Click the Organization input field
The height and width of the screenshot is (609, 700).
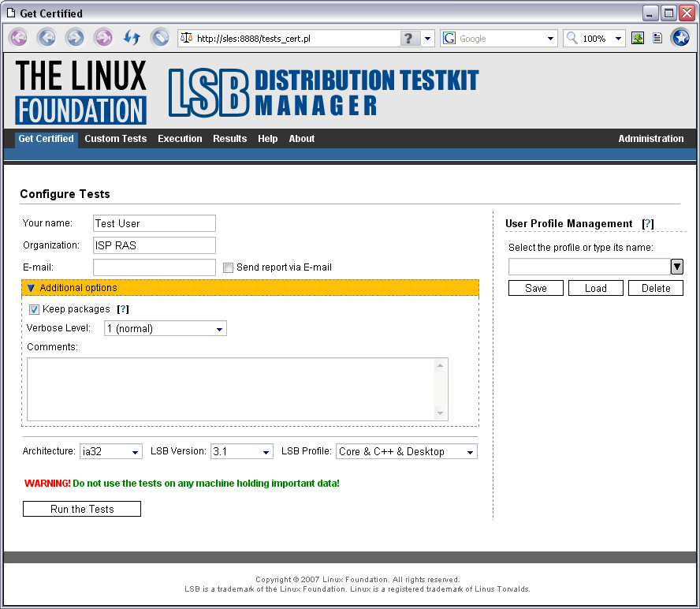pos(155,245)
